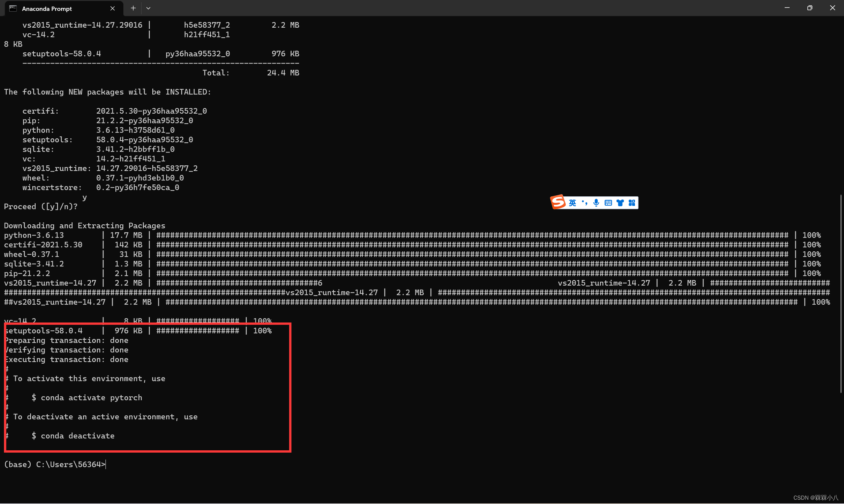Click the vs2015_runtime-14.27.29016 size row
Image resolution: width=844 pixels, height=504 pixels.
point(161,25)
